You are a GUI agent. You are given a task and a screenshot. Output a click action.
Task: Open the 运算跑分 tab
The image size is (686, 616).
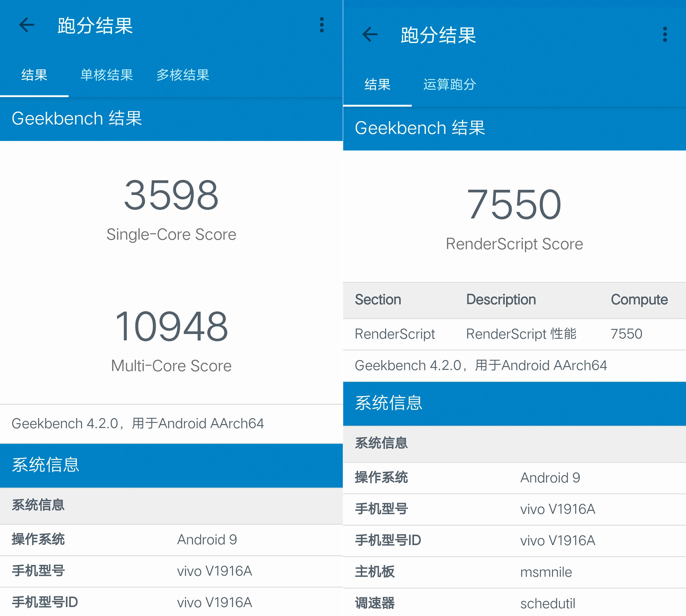[449, 85]
